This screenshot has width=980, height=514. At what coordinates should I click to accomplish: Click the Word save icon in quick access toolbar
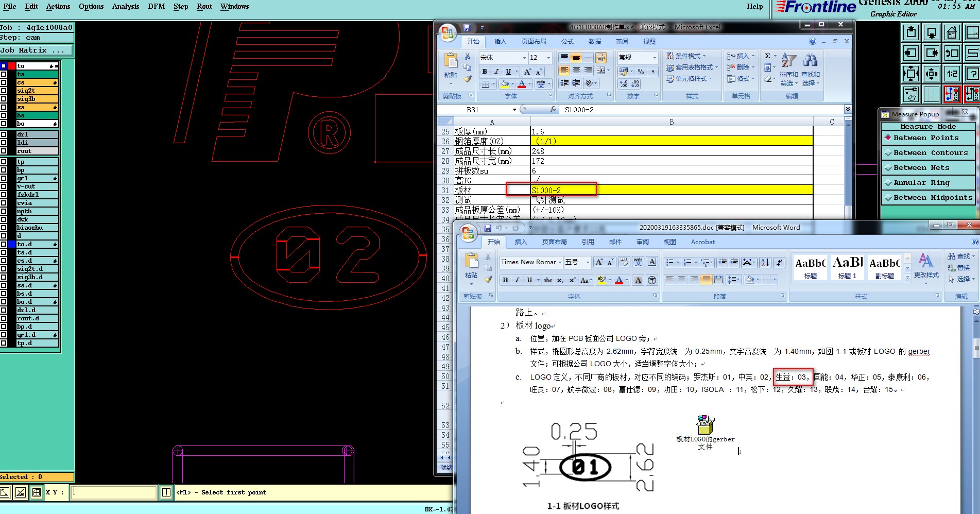(487, 228)
